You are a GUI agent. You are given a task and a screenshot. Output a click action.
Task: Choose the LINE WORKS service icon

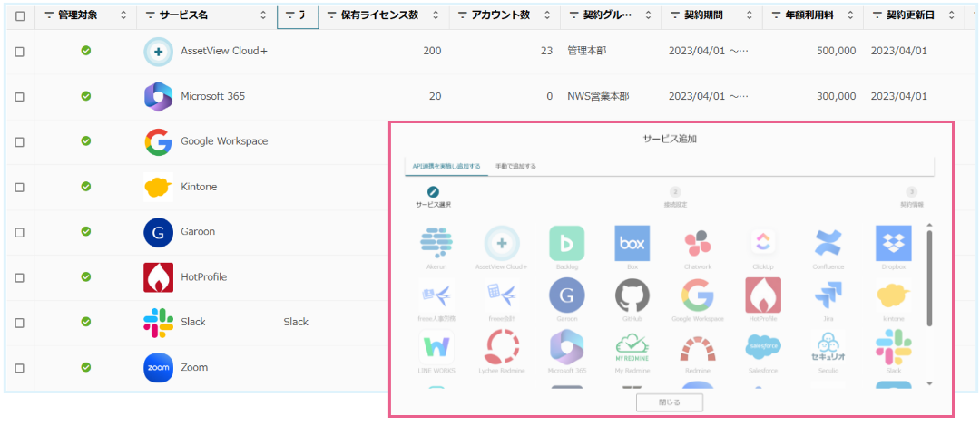436,347
